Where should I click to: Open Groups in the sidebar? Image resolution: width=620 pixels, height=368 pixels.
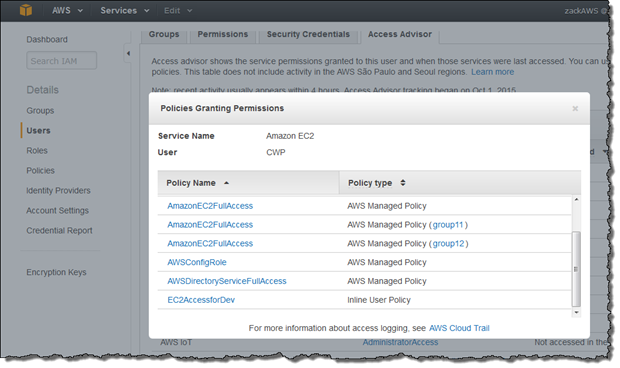pos(40,111)
